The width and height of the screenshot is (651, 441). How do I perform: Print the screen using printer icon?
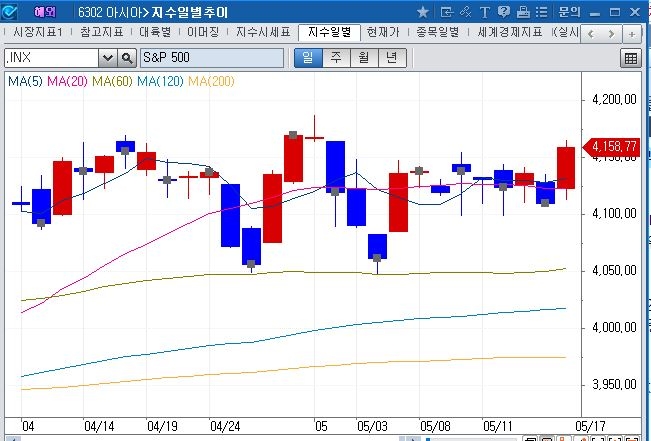pyautogui.click(x=523, y=12)
